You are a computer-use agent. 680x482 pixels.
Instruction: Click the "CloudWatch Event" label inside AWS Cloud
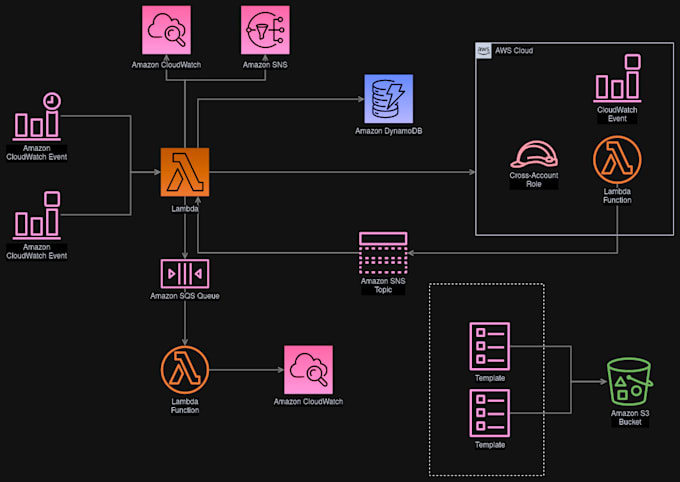[x=617, y=114]
